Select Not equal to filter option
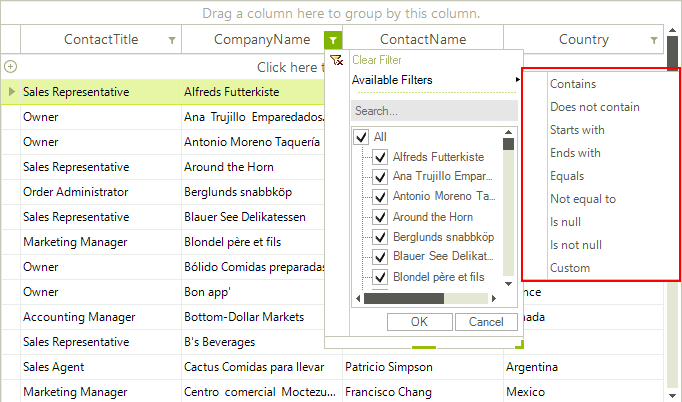 (583, 199)
